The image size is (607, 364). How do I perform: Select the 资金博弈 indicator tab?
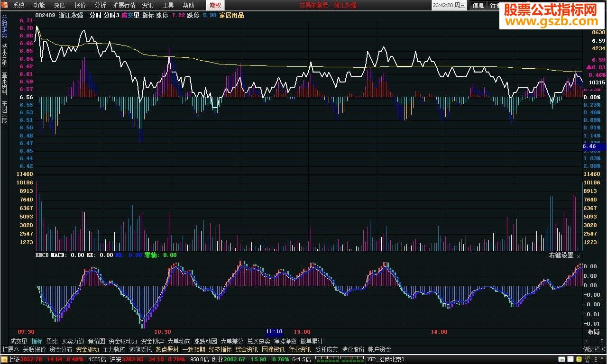click(x=153, y=341)
